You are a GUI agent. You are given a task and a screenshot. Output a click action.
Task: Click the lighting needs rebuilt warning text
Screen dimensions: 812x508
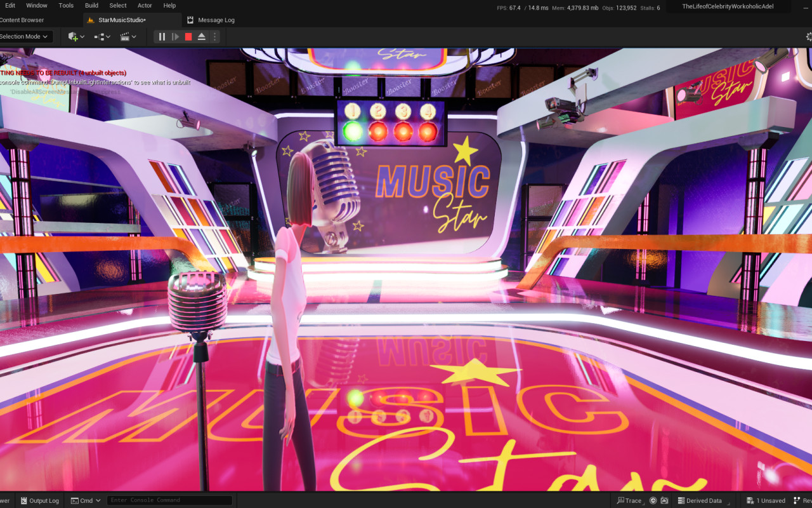click(x=63, y=73)
